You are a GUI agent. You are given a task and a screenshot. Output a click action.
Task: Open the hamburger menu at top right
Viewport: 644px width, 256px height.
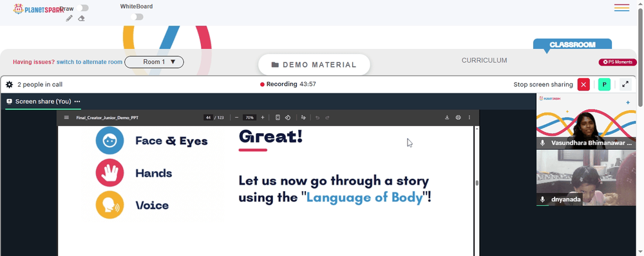click(622, 8)
